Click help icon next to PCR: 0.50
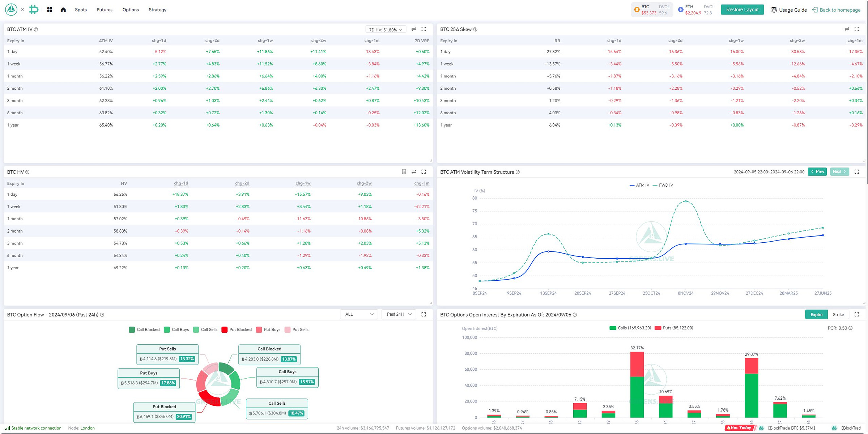868x434 pixels. click(850, 328)
